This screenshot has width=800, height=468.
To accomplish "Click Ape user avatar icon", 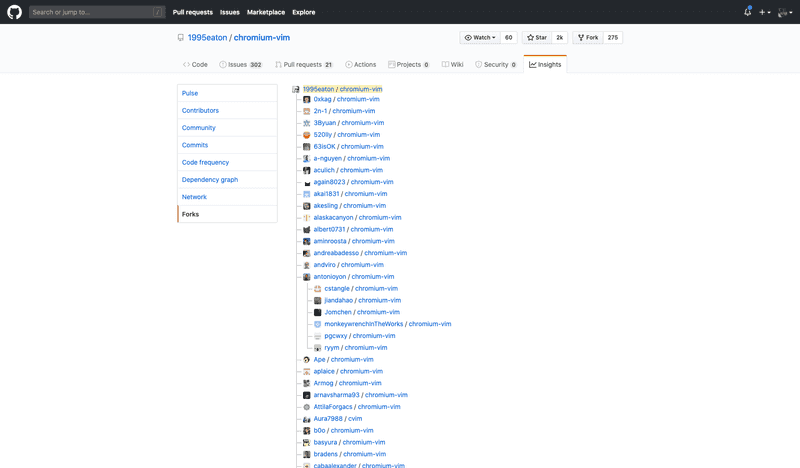I will pos(307,360).
